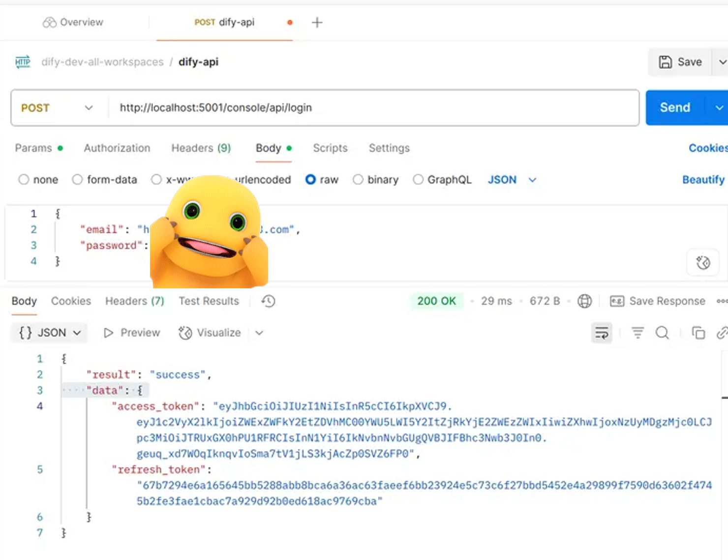Click the assistant icon in request body editor
The width and height of the screenshot is (728, 560).
pos(703,263)
